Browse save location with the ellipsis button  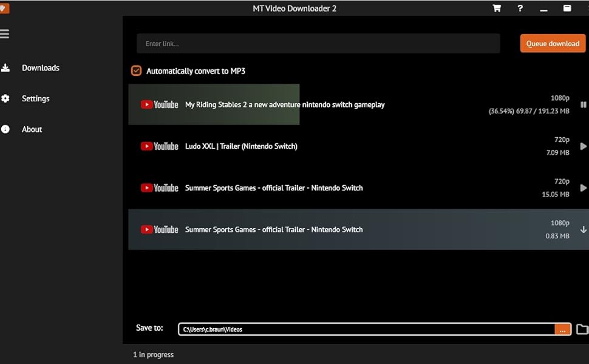(562, 329)
